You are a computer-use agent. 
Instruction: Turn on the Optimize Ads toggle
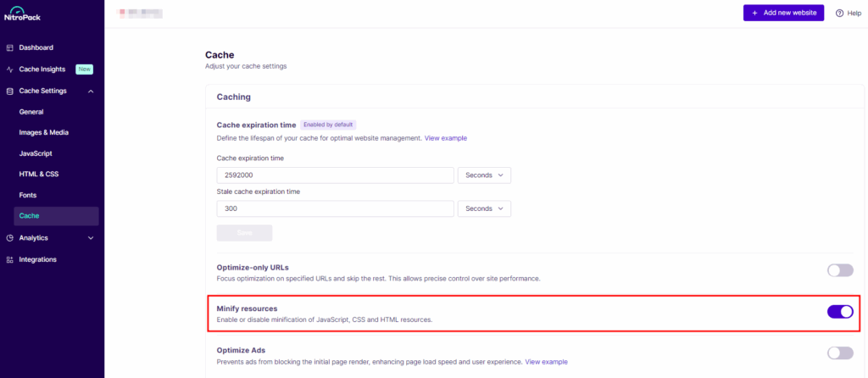839,353
